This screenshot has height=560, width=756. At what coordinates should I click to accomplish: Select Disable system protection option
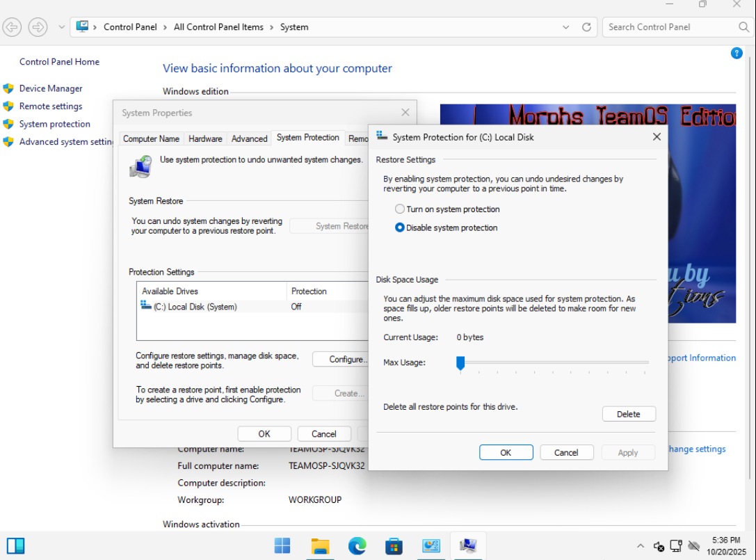(x=399, y=227)
